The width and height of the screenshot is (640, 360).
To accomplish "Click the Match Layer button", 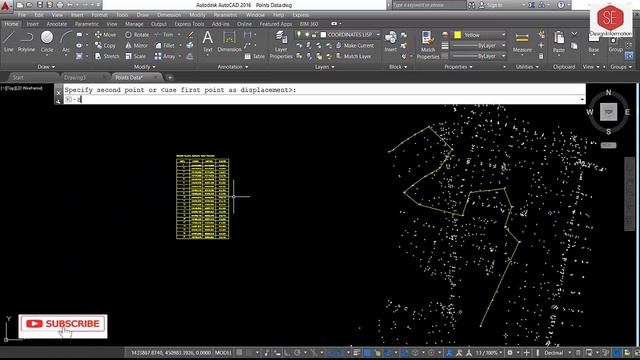I will [353, 56].
